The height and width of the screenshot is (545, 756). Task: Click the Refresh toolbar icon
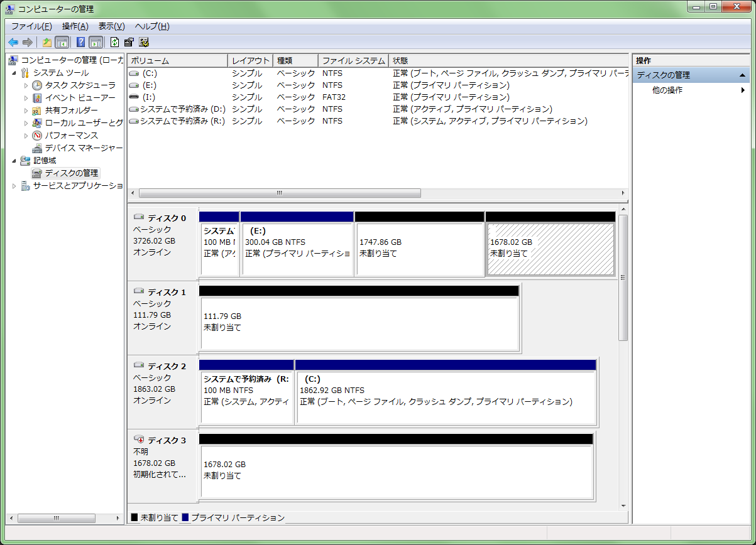[114, 43]
